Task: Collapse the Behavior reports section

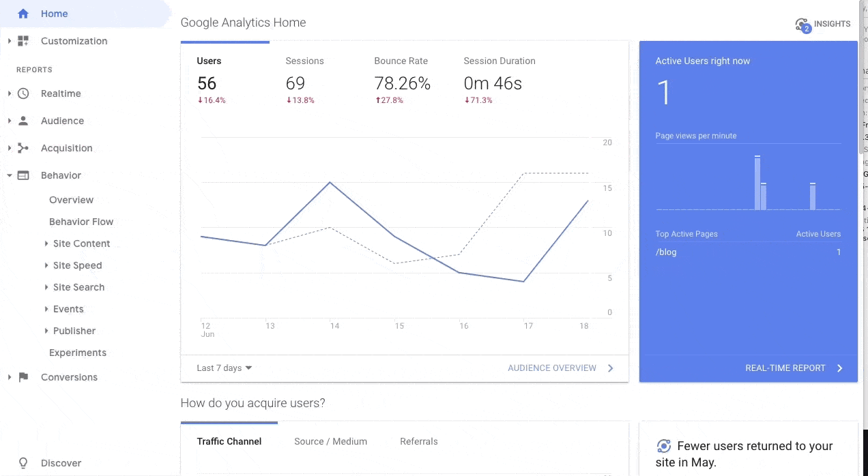Action: (10, 175)
